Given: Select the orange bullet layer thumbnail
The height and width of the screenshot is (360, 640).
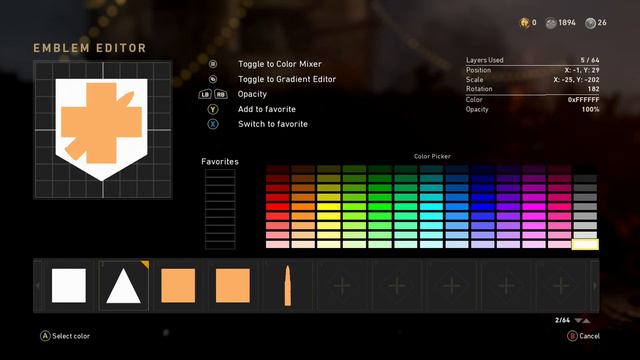Looking at the screenshot, I should point(287,286).
